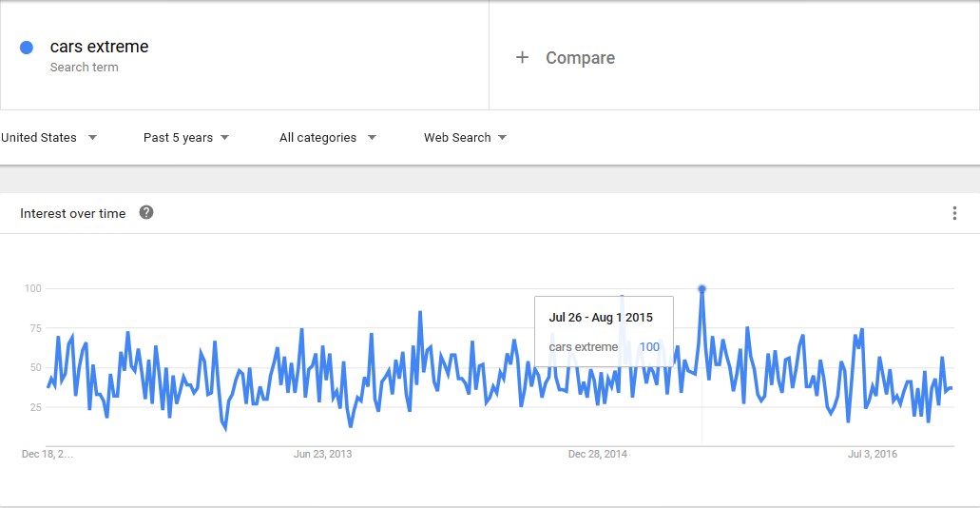This screenshot has height=508, width=980.
Task: Expand the Web Search type dropdown
Action: (x=465, y=138)
